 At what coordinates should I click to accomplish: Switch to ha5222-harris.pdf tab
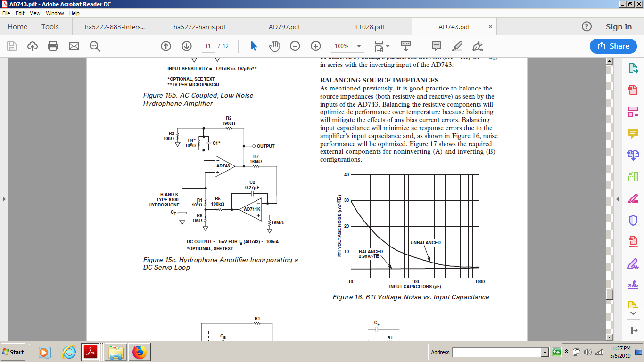(x=199, y=27)
